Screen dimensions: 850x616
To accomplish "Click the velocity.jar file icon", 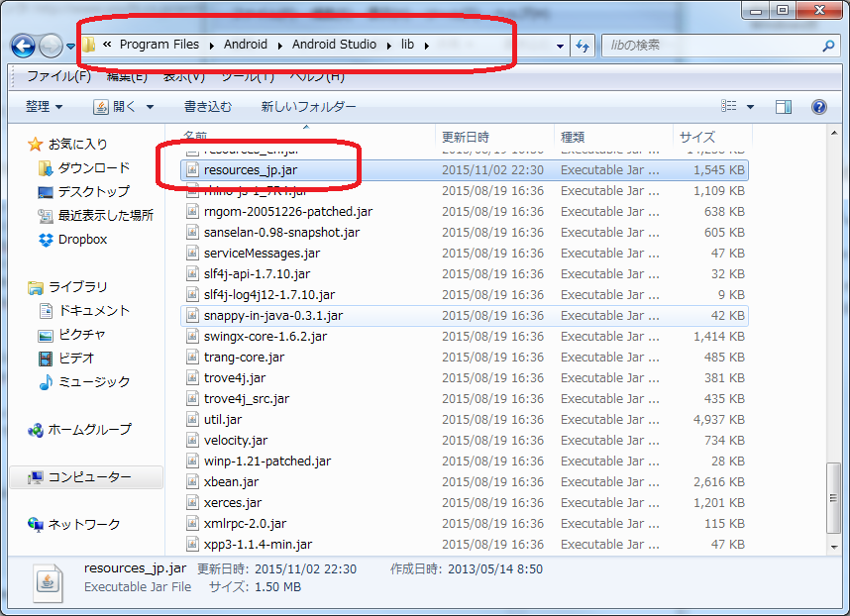I will [x=192, y=441].
